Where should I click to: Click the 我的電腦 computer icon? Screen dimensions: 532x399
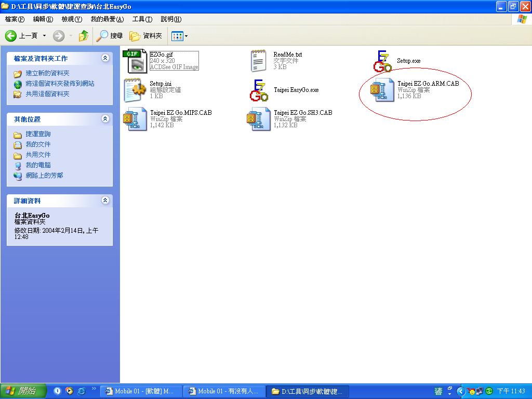18,166
